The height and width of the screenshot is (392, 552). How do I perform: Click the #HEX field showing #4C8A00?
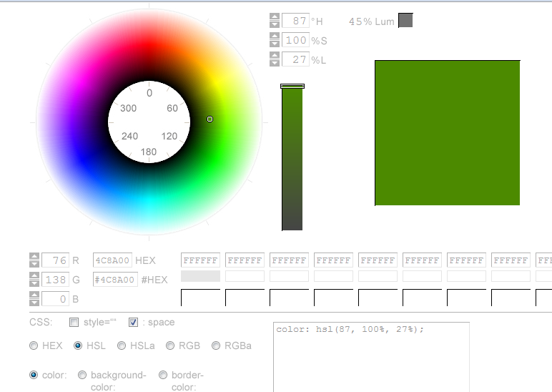coord(115,280)
